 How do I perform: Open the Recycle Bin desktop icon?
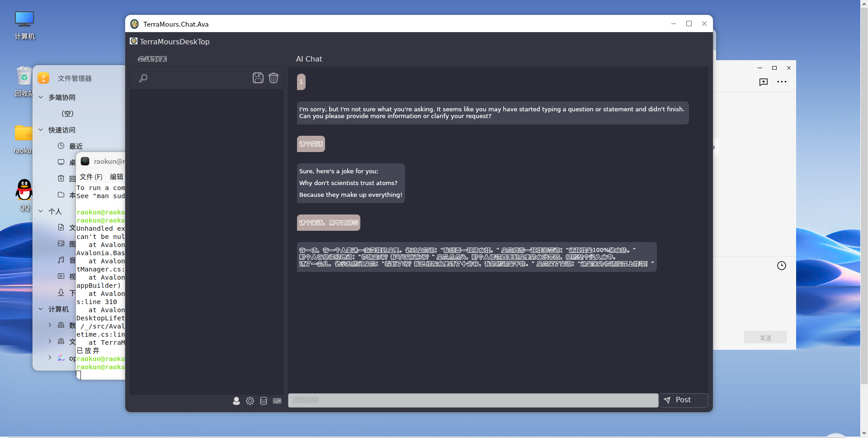click(24, 81)
